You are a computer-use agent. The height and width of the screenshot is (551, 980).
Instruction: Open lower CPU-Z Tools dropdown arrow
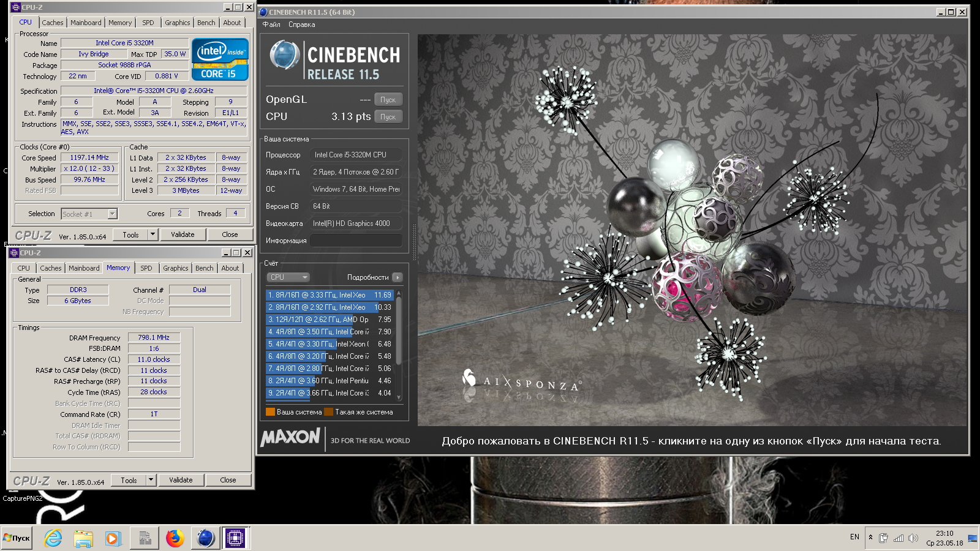tap(151, 480)
